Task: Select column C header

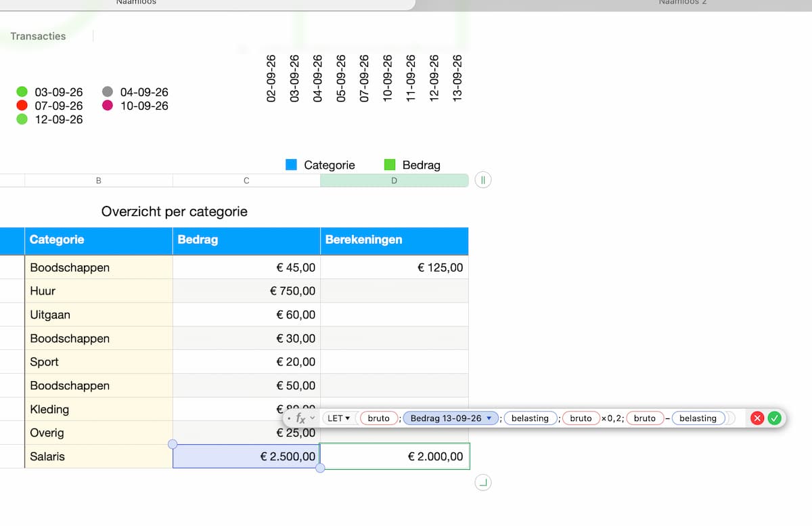Action: [x=246, y=180]
